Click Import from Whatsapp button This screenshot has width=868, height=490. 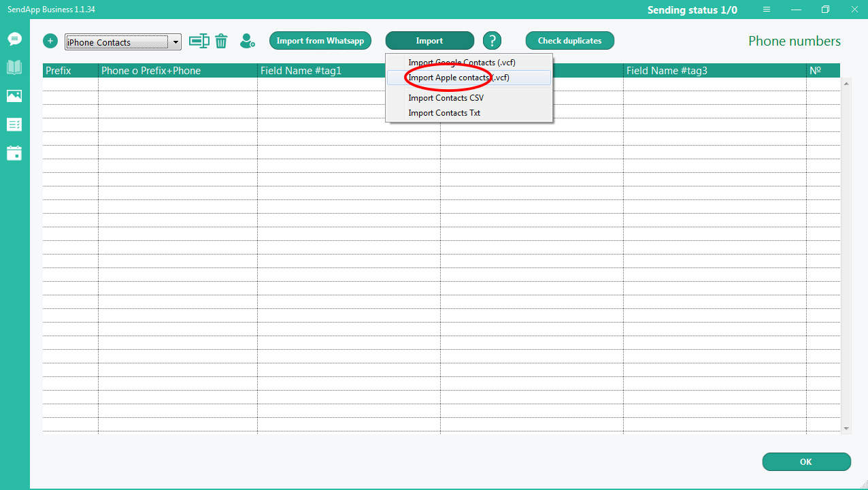coord(320,41)
